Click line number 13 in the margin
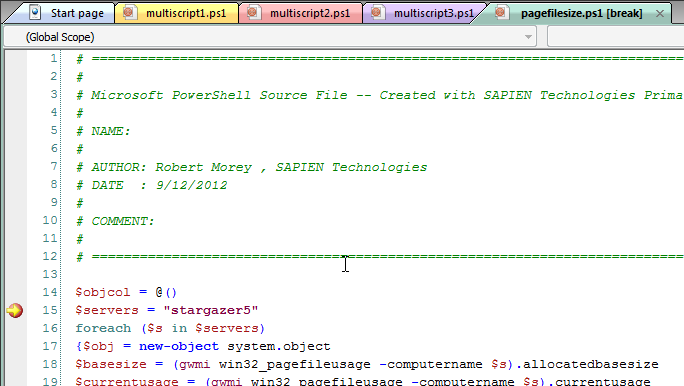Image resolution: width=684 pixels, height=386 pixels. coord(50,274)
